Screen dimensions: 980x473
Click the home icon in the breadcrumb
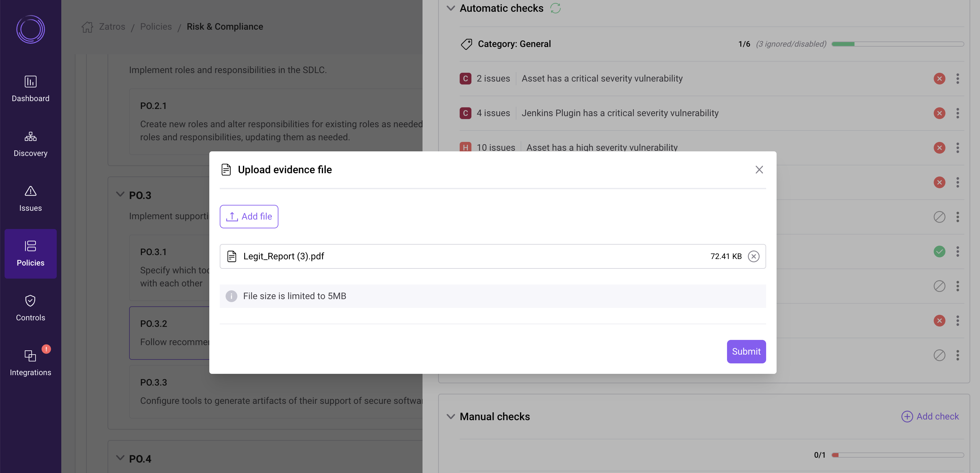(87, 26)
